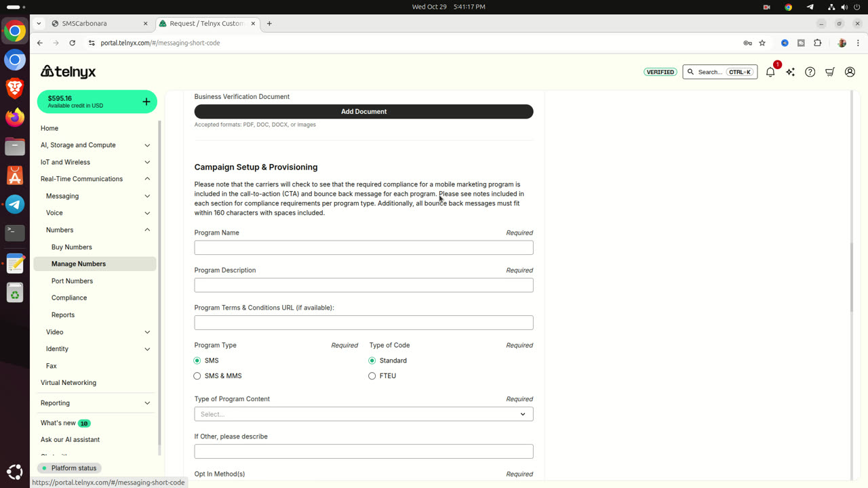
Task: Open the tab search dropdown arrow
Action: (x=39, y=23)
